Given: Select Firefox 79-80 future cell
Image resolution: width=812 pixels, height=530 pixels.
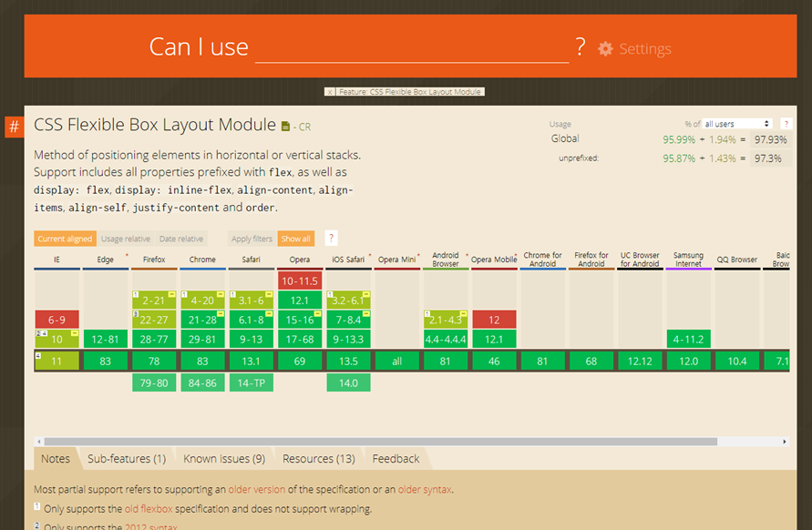Looking at the screenshot, I should [154, 383].
